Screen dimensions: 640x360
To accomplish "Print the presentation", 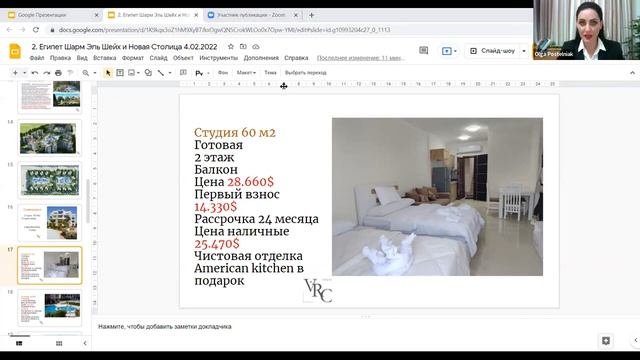I will (x=58, y=73).
